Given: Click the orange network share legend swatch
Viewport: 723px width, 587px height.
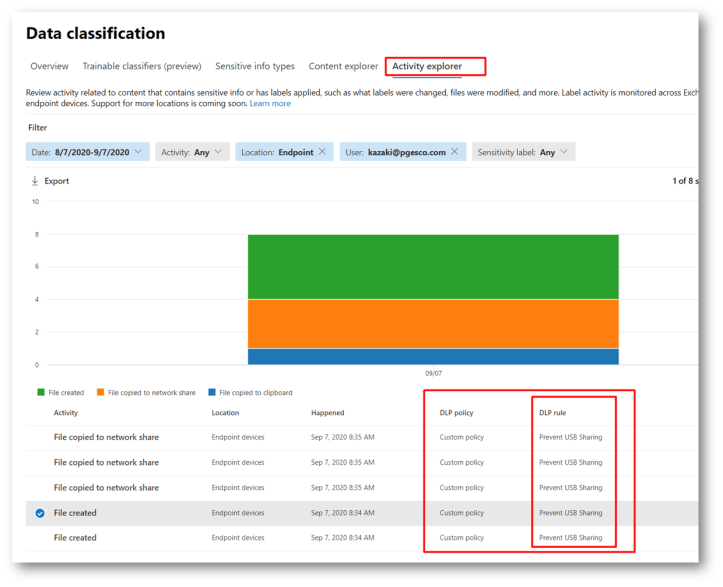Looking at the screenshot, I should click(x=100, y=393).
